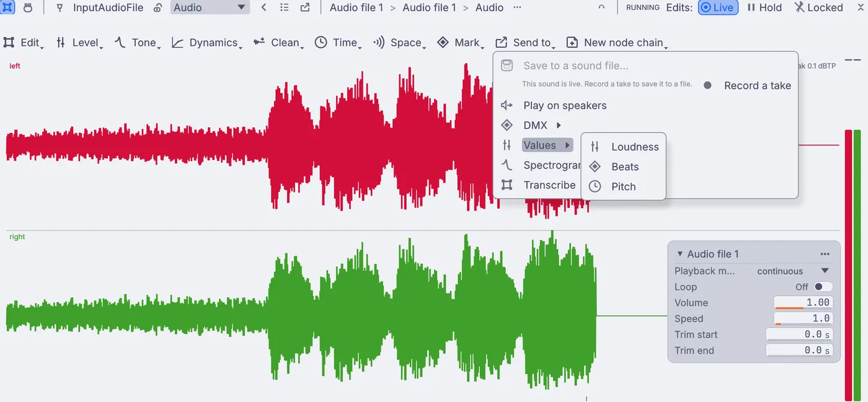Switch edits mode to Live

click(x=718, y=7)
